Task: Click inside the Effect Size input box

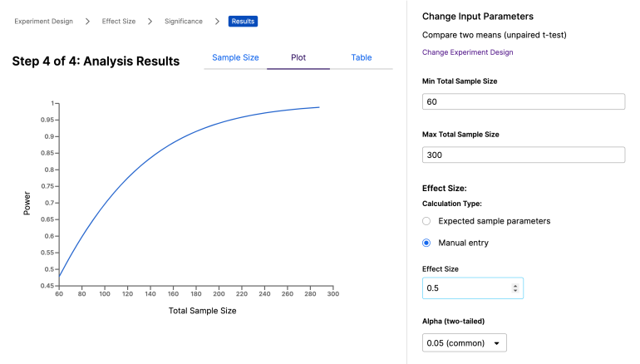Action: click(465, 288)
